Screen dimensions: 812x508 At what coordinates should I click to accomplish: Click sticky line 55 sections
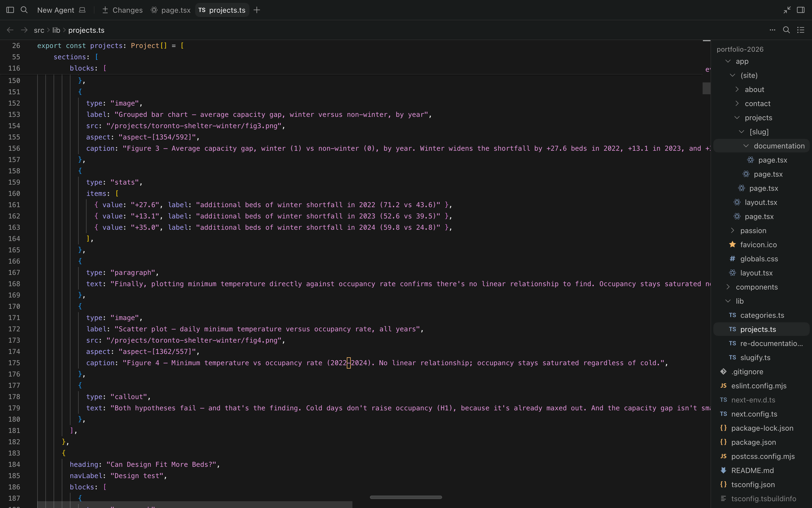coord(76,57)
